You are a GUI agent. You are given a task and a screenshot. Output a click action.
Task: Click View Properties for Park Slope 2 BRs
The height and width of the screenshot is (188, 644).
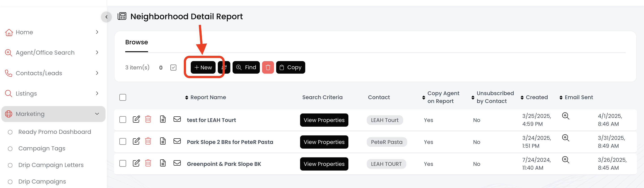coord(324,142)
